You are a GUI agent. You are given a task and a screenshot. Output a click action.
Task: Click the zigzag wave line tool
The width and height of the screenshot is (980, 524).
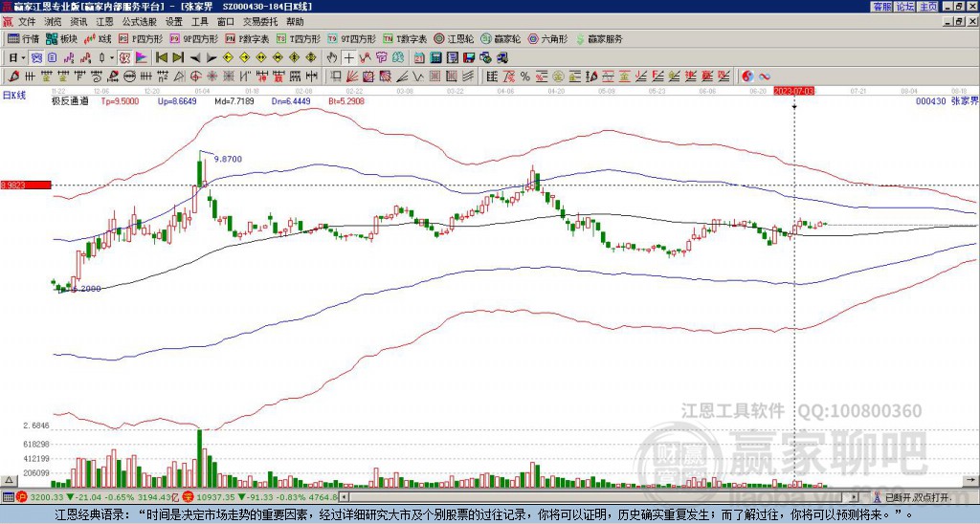click(x=418, y=76)
